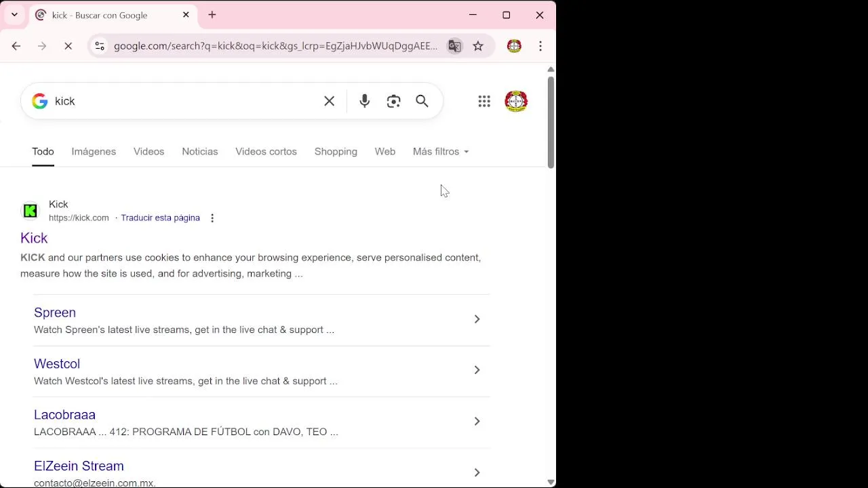This screenshot has height=488, width=868.
Task: Switch to the Noticias tab
Action: pyautogui.click(x=200, y=152)
